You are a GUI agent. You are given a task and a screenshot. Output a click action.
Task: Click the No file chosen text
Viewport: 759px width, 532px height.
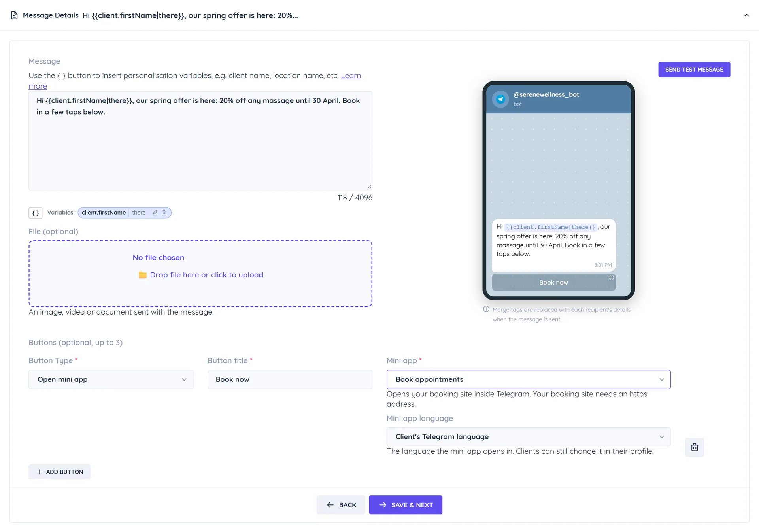(159, 258)
